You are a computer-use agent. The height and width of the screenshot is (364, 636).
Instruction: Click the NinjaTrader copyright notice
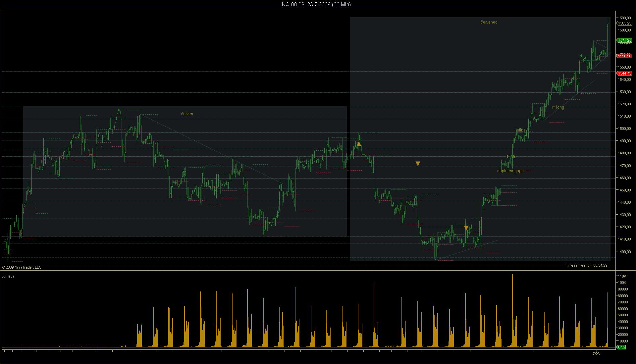22,267
